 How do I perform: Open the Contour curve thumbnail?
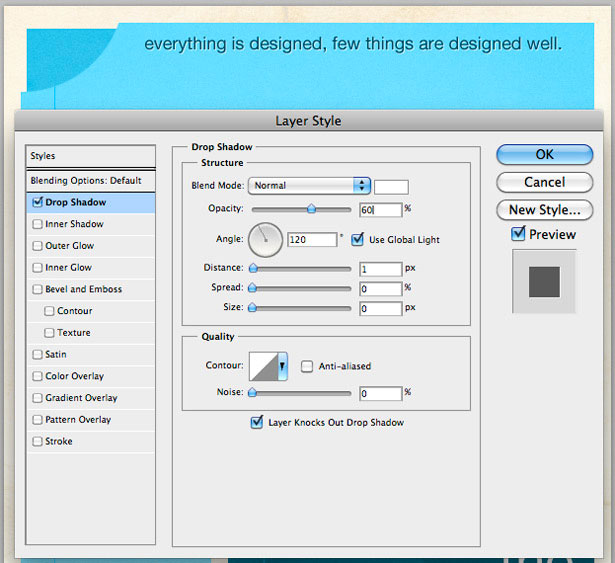point(264,366)
